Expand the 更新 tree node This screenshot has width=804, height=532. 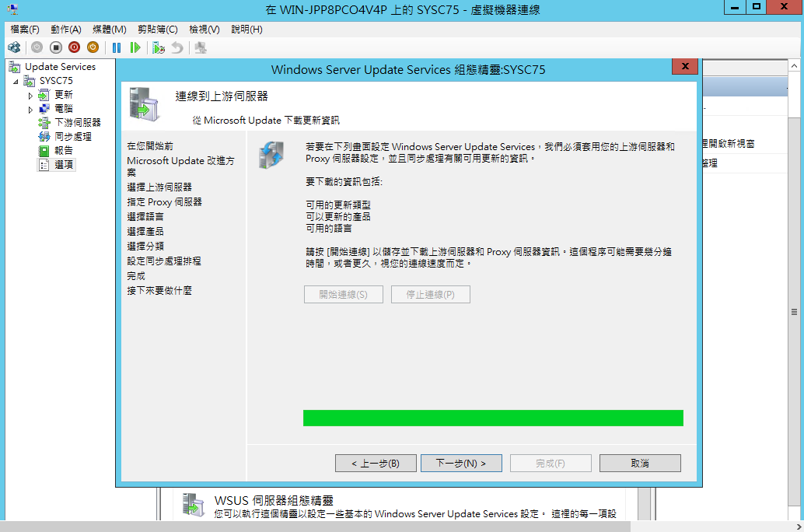31,96
